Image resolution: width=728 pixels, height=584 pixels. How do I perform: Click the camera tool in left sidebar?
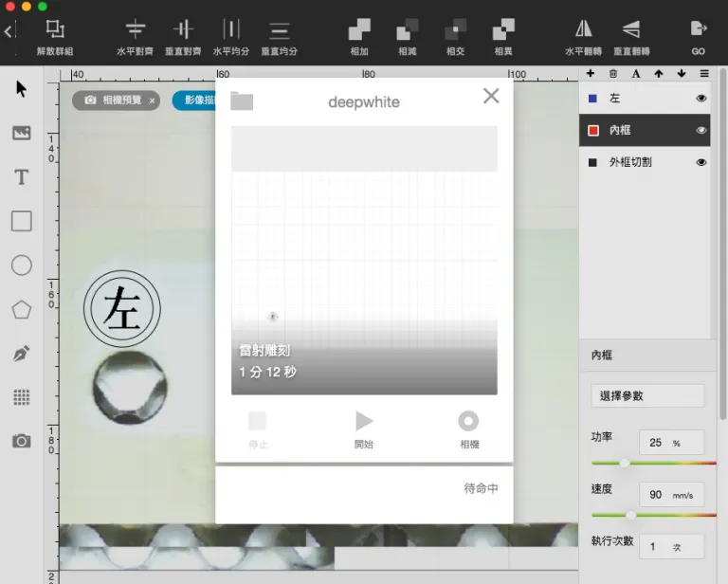22,441
